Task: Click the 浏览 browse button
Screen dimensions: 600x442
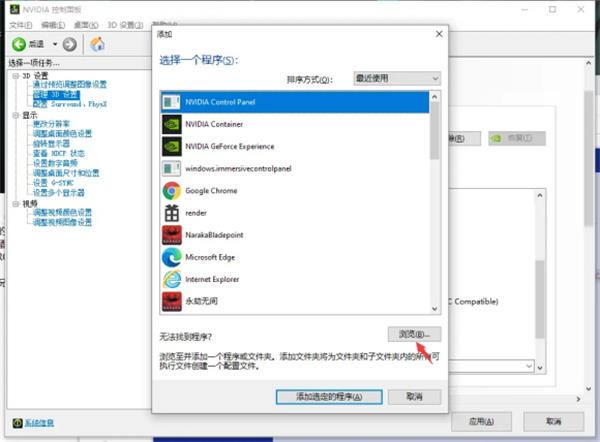Action: point(414,334)
